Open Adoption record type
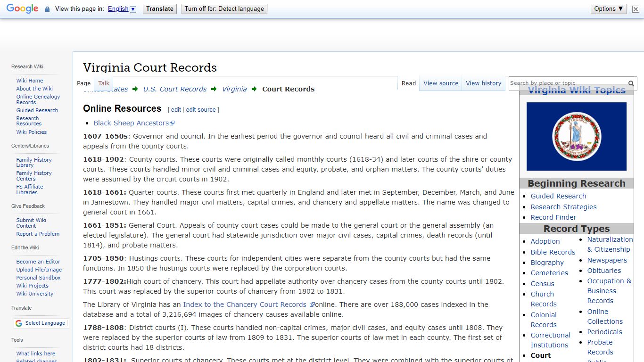The image size is (644, 362). pos(545,241)
